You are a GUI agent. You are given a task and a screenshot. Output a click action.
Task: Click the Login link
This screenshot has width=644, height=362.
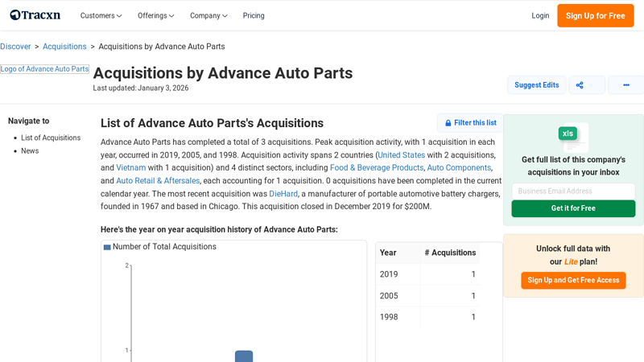[x=540, y=15]
